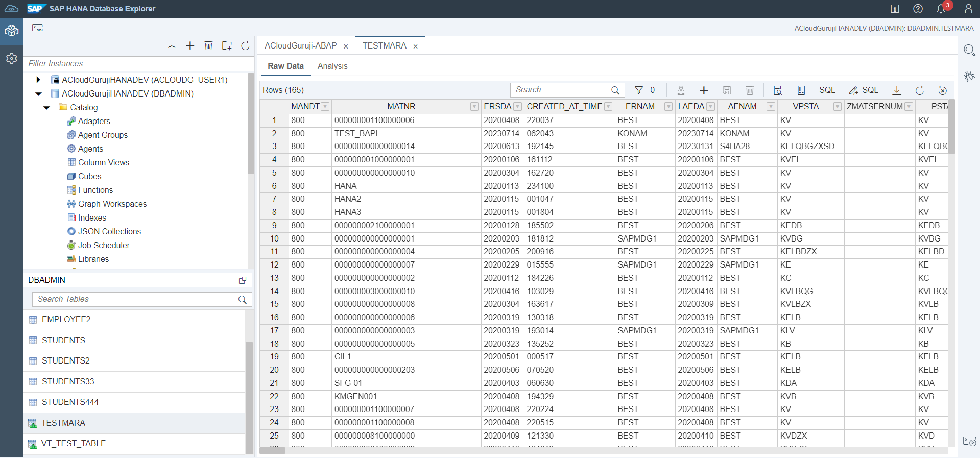
Task: Open the STUDENTS2 table from list
Action: [x=66, y=361]
